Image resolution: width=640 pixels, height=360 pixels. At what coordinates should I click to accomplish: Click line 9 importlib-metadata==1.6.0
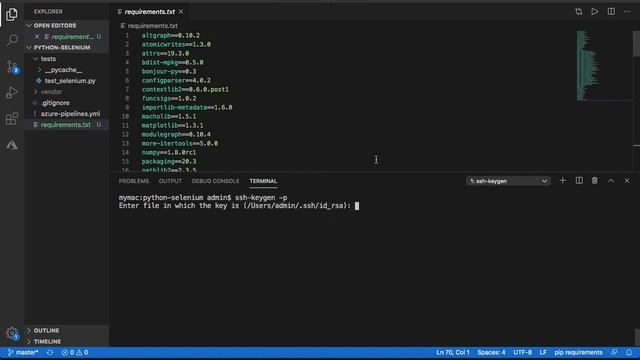(187, 107)
